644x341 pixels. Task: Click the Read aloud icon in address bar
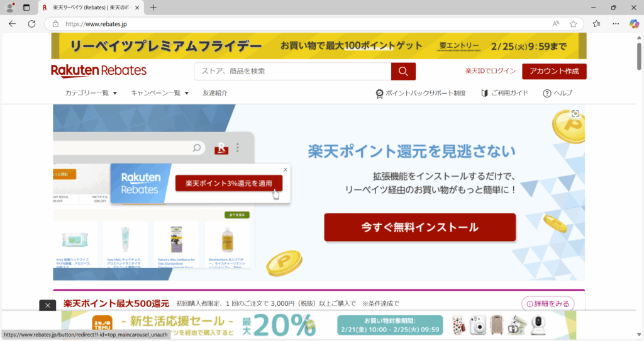(x=556, y=24)
